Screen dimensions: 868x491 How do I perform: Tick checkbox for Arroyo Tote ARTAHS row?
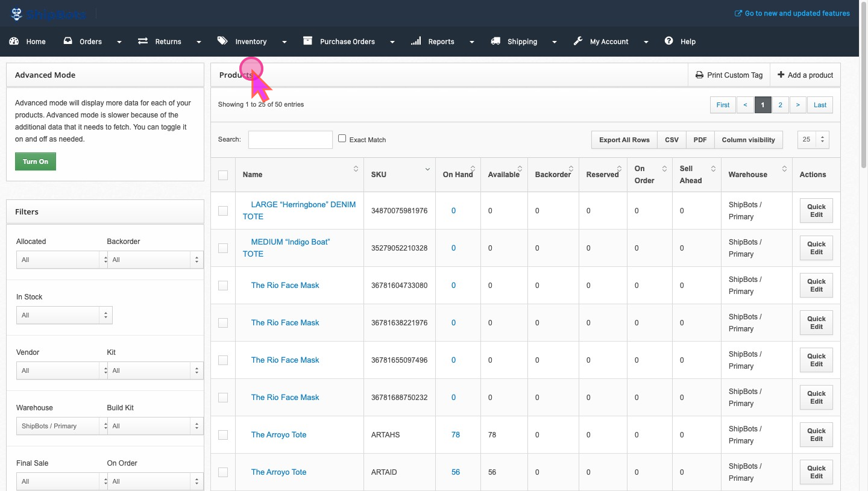[223, 435]
